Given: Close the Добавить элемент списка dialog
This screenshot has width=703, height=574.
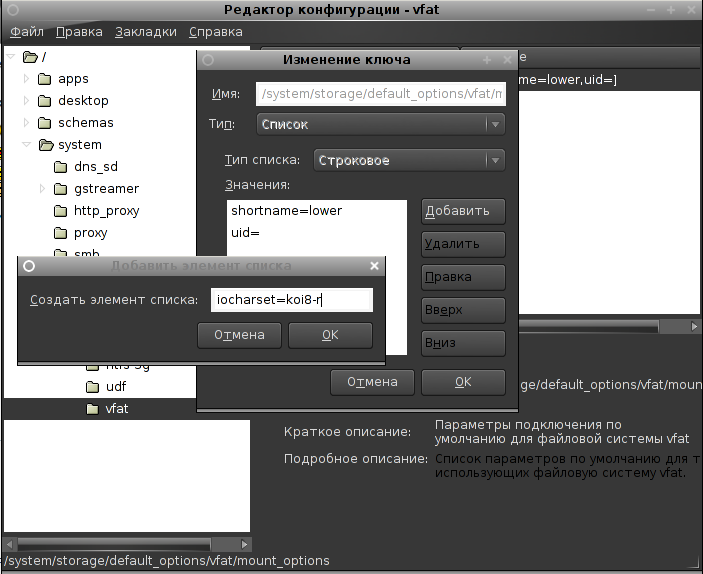Looking at the screenshot, I should [374, 266].
